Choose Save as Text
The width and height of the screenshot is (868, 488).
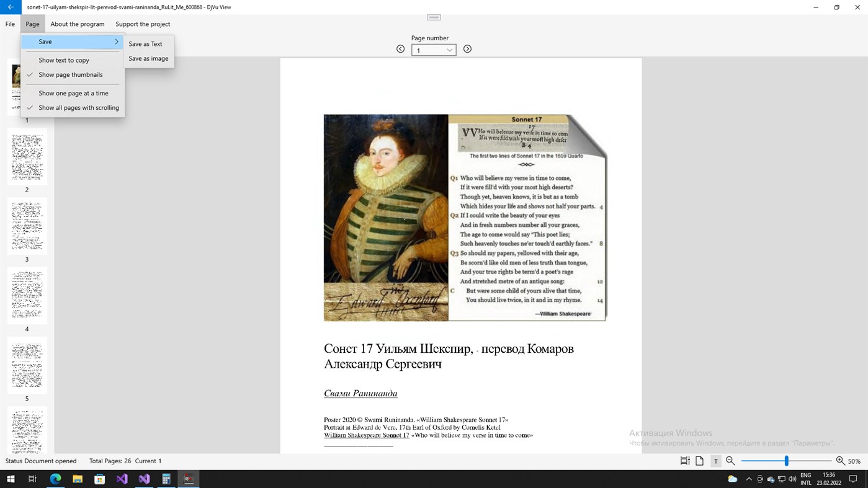(148, 44)
